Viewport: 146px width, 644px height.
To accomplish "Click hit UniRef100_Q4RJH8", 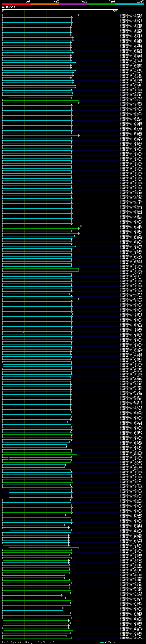I will point(131,123).
